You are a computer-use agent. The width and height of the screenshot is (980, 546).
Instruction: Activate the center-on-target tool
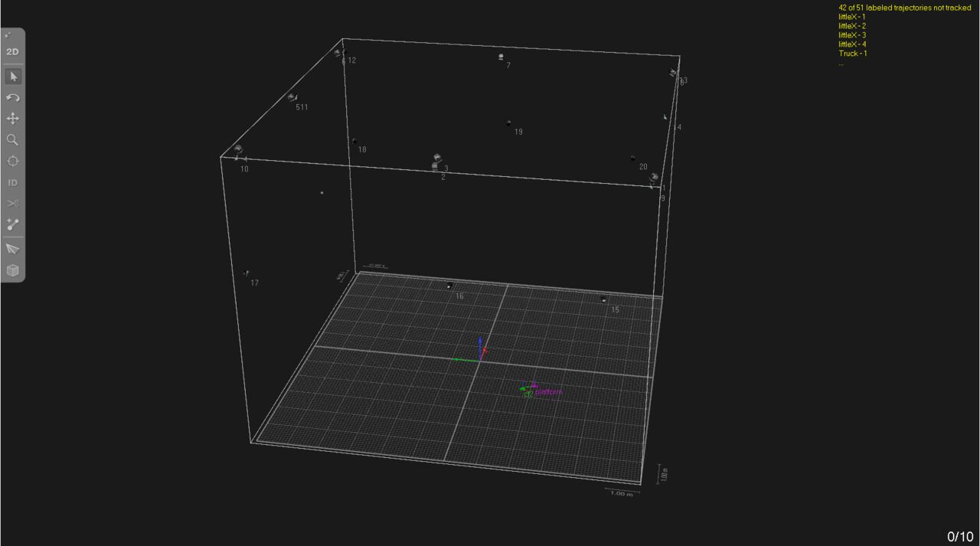(x=12, y=161)
